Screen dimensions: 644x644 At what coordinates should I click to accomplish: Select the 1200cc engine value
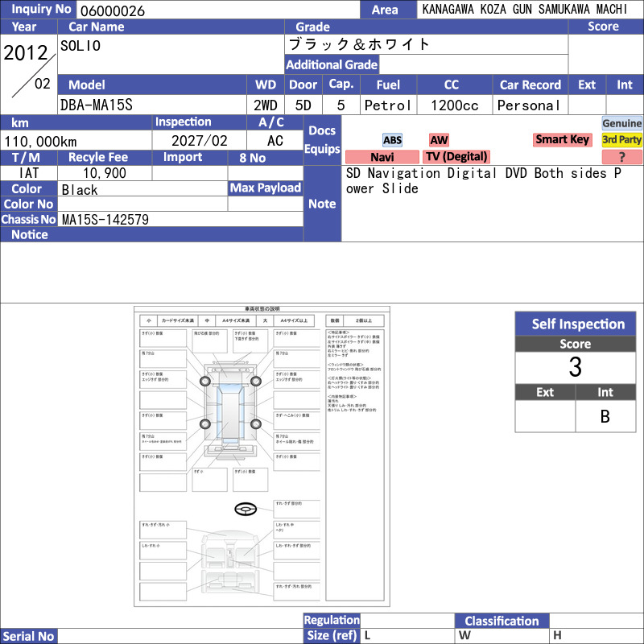tap(455, 105)
